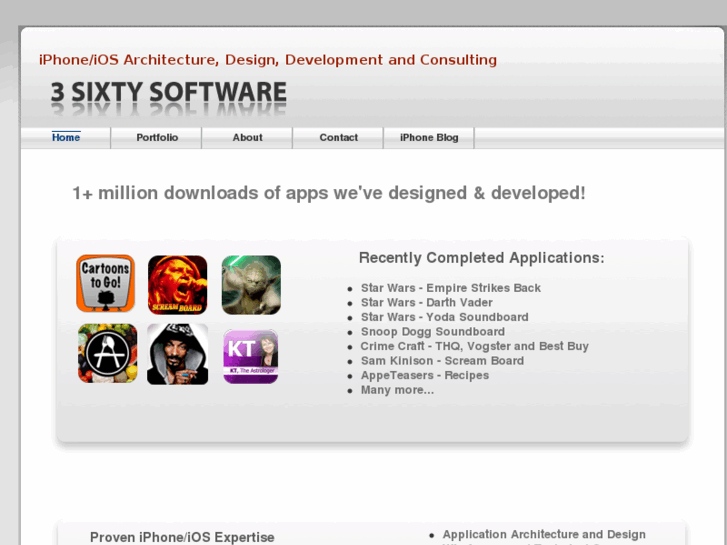Click the Snoop Dogg Soundboard app icon
This screenshot has width=727, height=545.
point(177,354)
